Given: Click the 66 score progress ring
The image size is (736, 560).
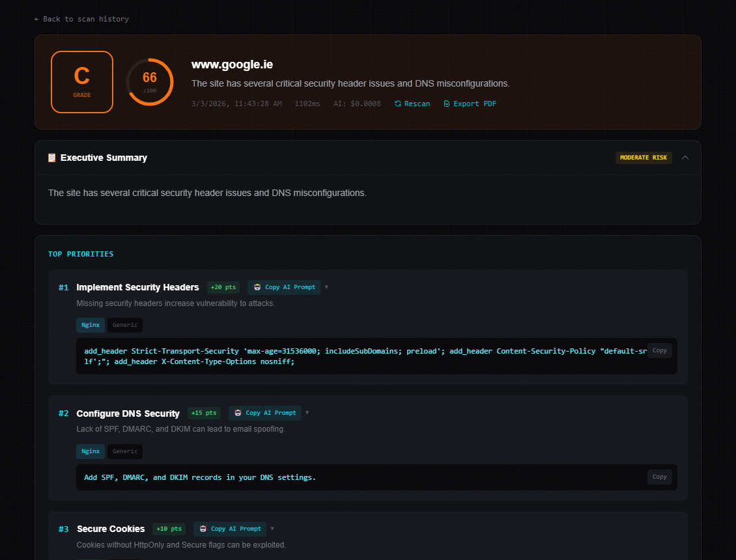Looking at the screenshot, I should pyautogui.click(x=150, y=82).
